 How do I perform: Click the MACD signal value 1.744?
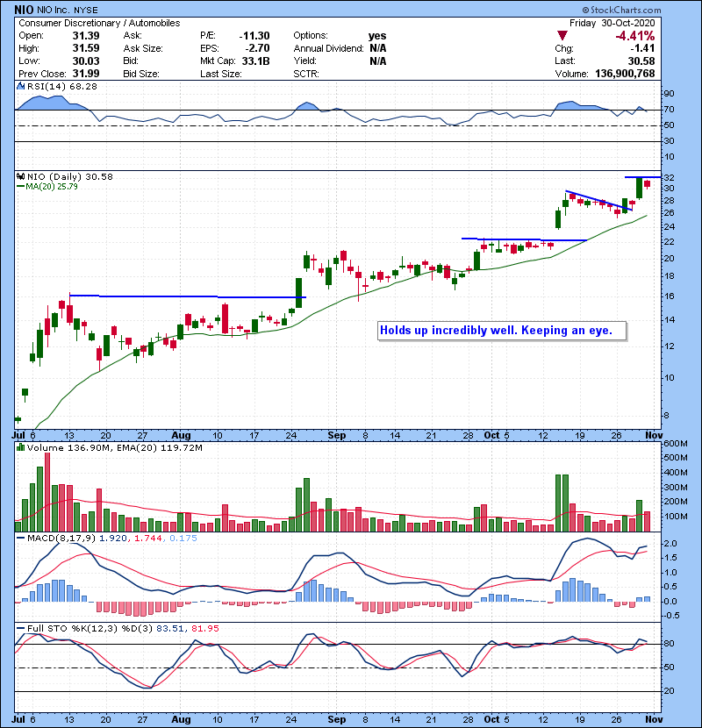coord(148,539)
